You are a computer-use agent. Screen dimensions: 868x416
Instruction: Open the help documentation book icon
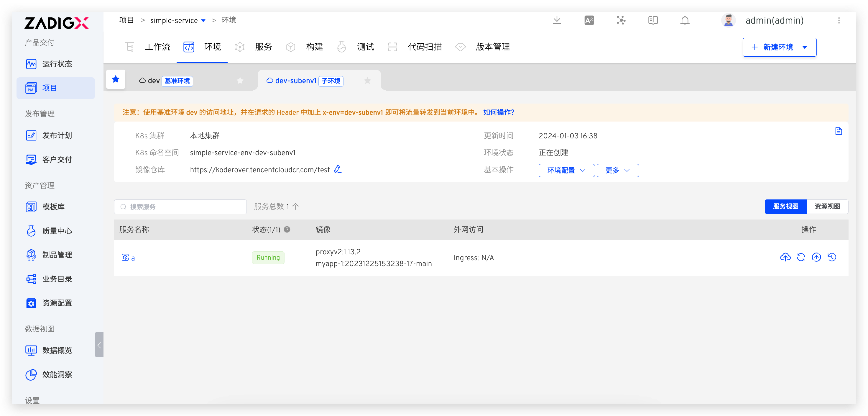(653, 20)
